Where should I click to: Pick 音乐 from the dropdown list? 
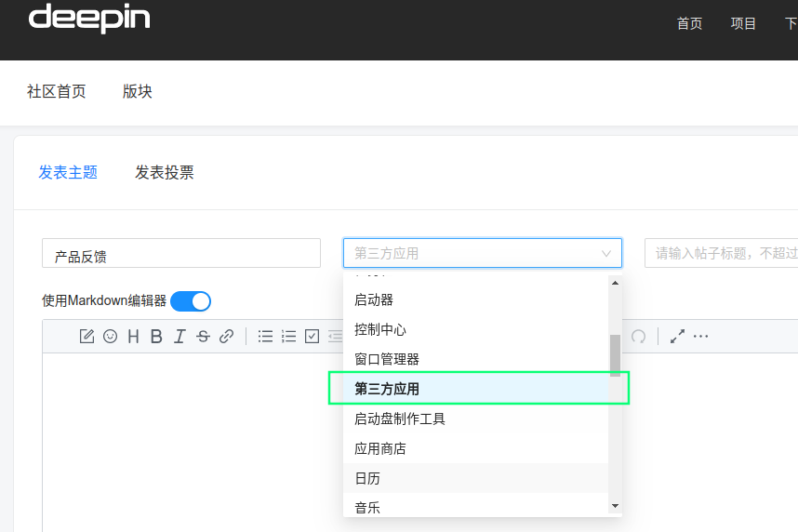[x=476, y=505]
